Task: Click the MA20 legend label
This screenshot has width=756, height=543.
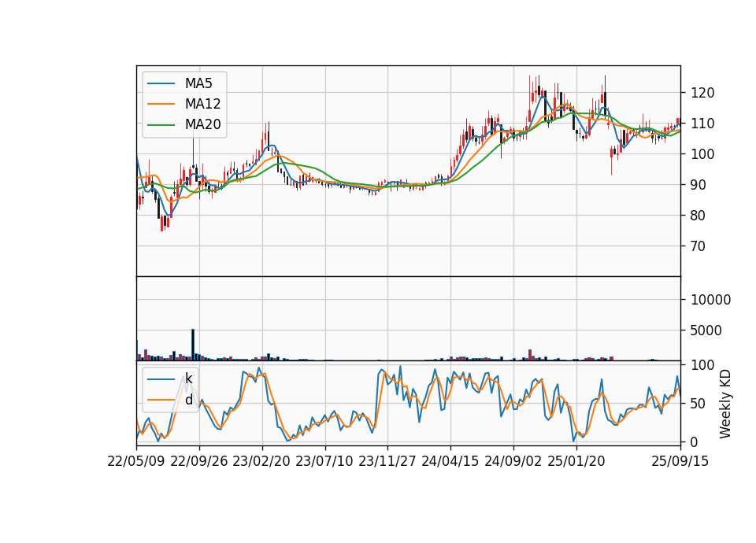Action: pos(202,124)
